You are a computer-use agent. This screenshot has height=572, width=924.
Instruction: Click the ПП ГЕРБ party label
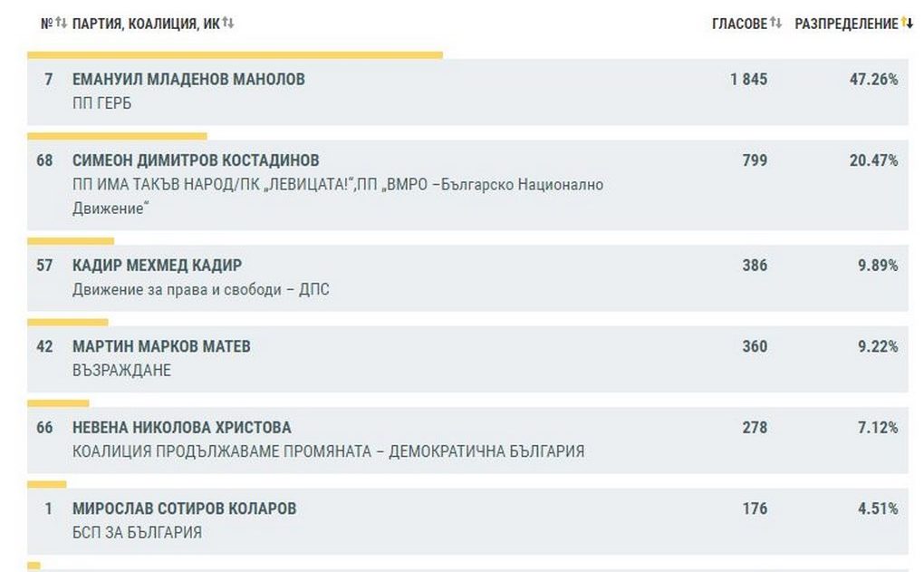tap(101, 103)
